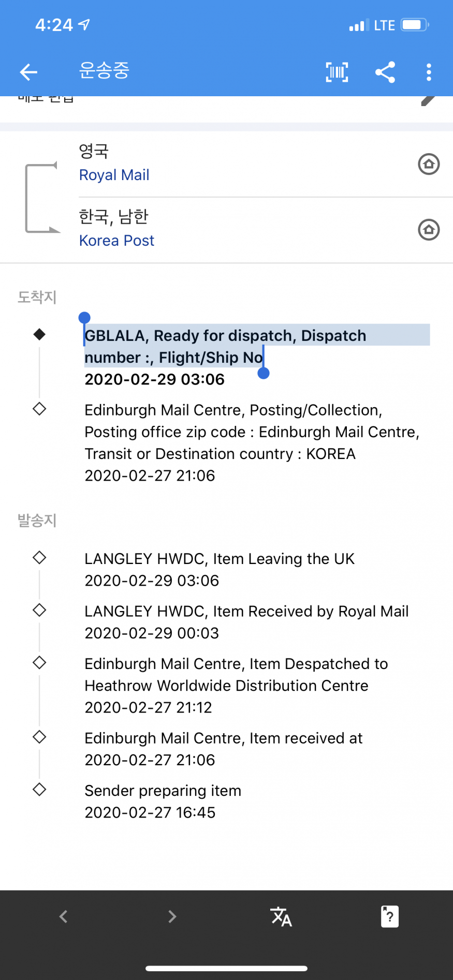The width and height of the screenshot is (453, 980).
Task: Tap the back arrow in header
Action: (x=28, y=72)
